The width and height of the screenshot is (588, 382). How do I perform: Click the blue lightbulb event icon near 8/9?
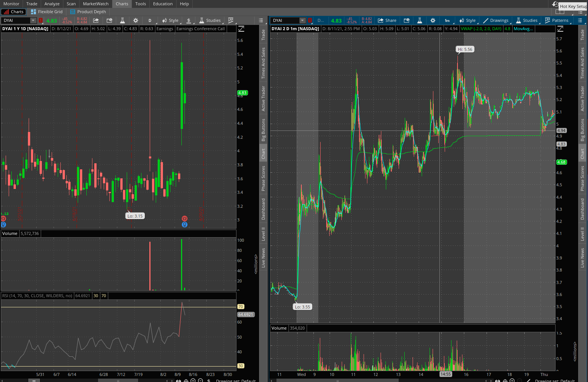pyautogui.click(x=184, y=224)
